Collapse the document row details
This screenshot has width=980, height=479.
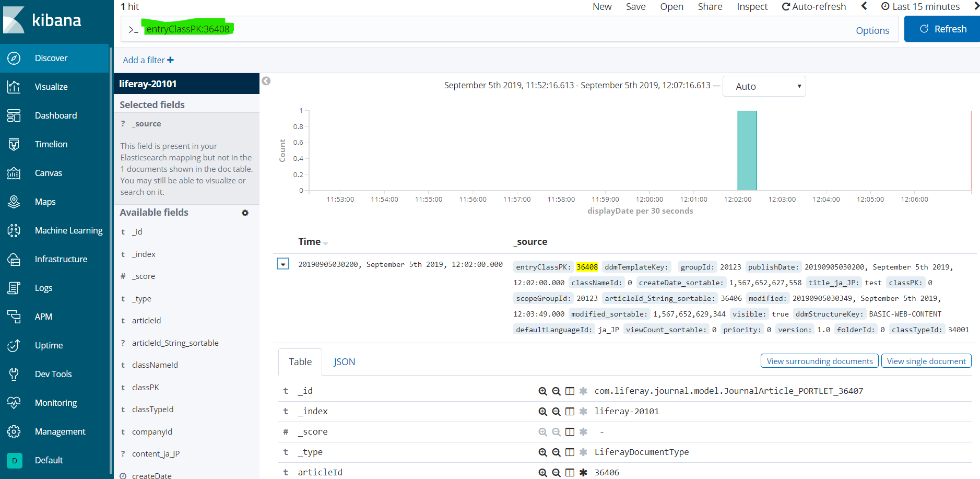(282, 264)
